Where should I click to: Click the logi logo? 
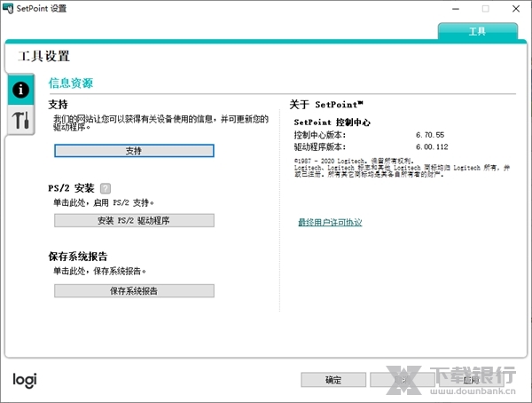(x=25, y=380)
